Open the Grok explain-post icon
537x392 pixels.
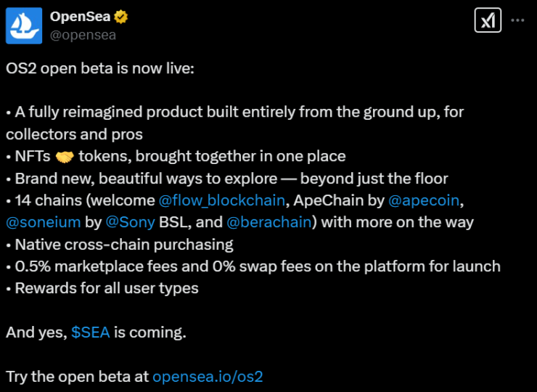[x=488, y=20]
